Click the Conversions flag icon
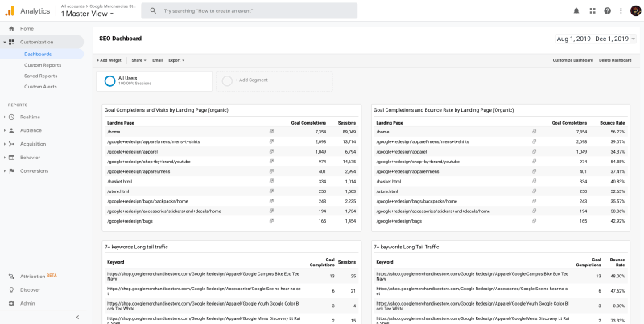Image resolution: width=644 pixels, height=324 pixels. click(11, 171)
